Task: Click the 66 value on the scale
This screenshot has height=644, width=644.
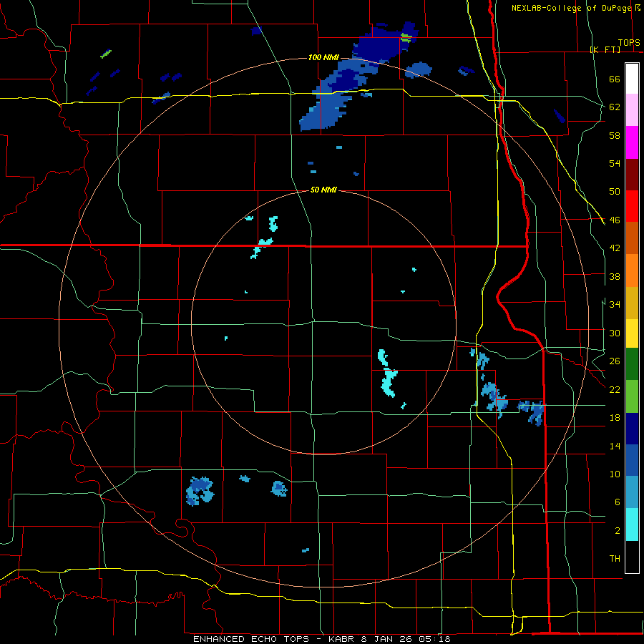Action: click(615, 79)
